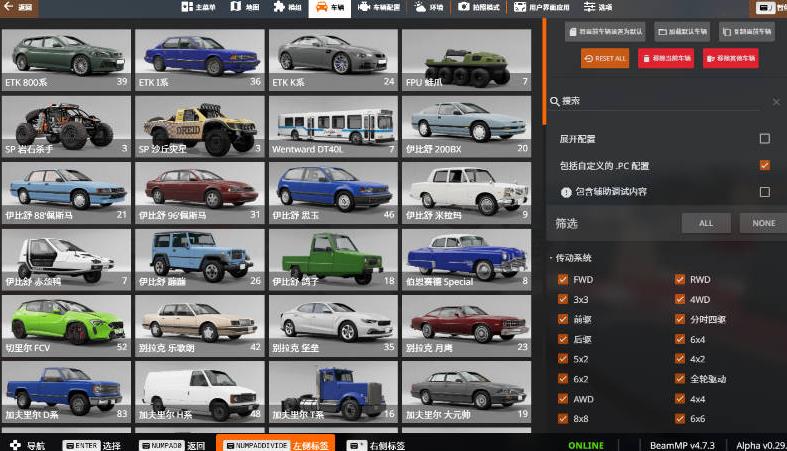Open the photo mode camera tab (拍照模式)
The height and width of the screenshot is (451, 787).
point(479,7)
